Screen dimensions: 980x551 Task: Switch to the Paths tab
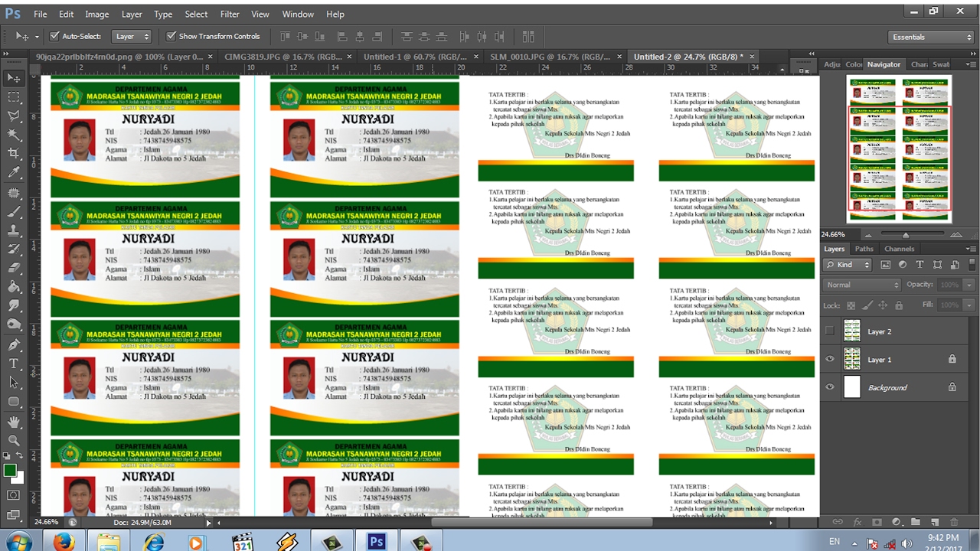click(864, 249)
